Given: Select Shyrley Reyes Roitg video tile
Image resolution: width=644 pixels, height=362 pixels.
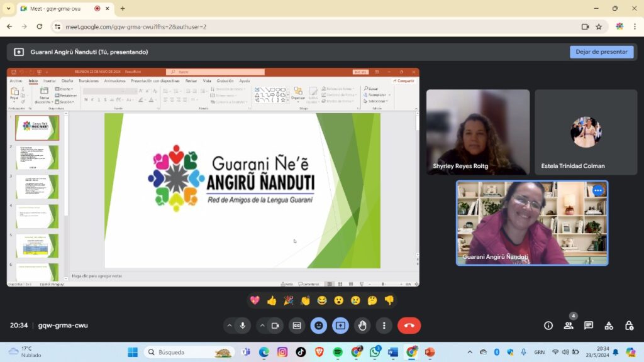Looking at the screenshot, I should (x=478, y=132).
